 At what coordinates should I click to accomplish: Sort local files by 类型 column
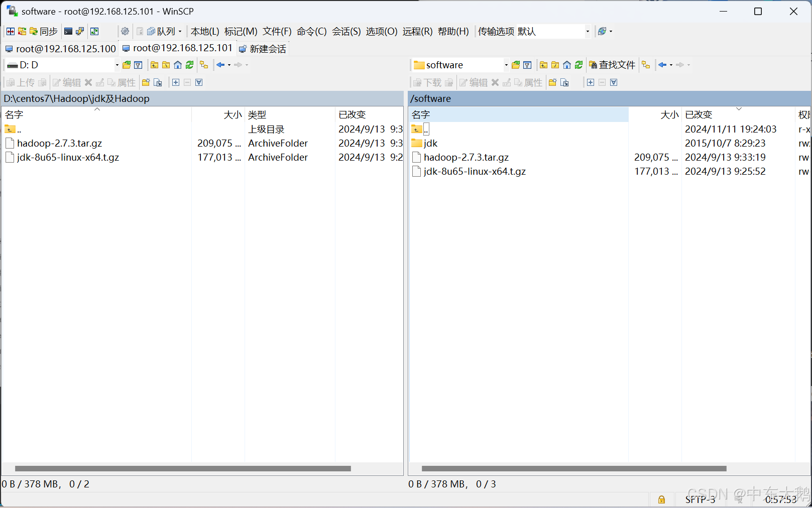click(x=290, y=114)
